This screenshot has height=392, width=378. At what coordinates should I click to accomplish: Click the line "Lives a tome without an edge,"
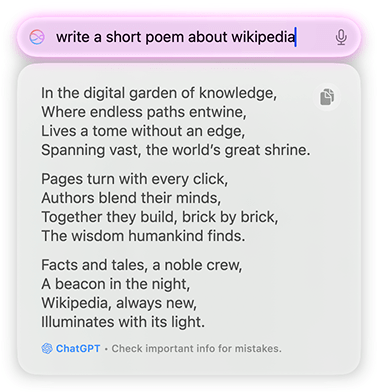click(x=143, y=131)
